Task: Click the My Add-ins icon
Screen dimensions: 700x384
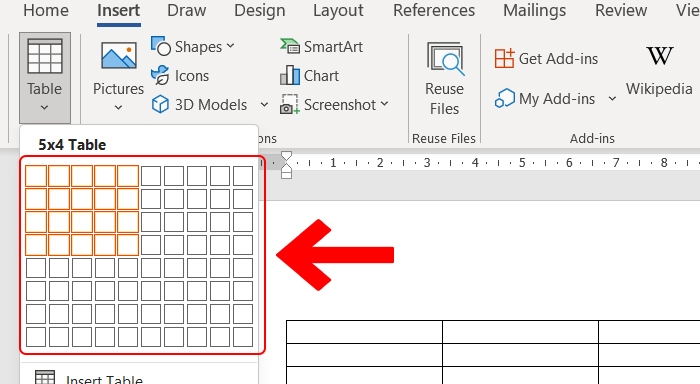Action: 505,98
